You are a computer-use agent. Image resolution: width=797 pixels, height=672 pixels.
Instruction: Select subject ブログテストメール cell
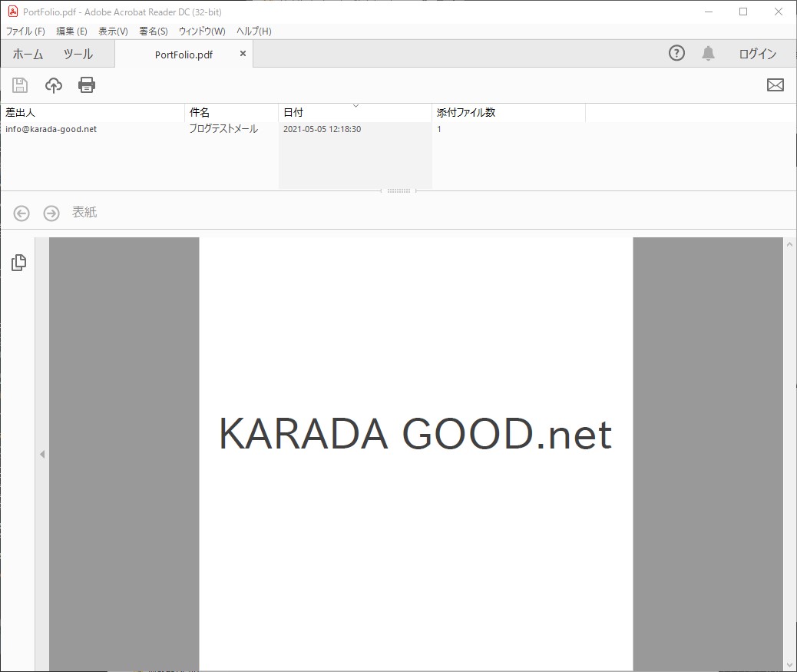coord(223,129)
